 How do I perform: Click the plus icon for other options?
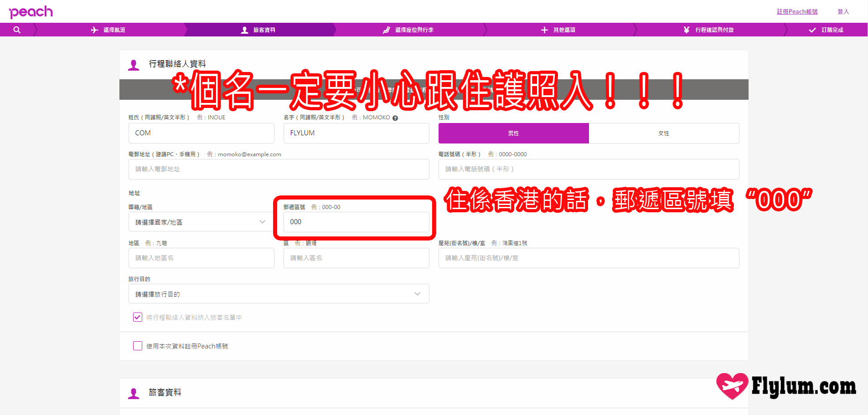point(544,30)
